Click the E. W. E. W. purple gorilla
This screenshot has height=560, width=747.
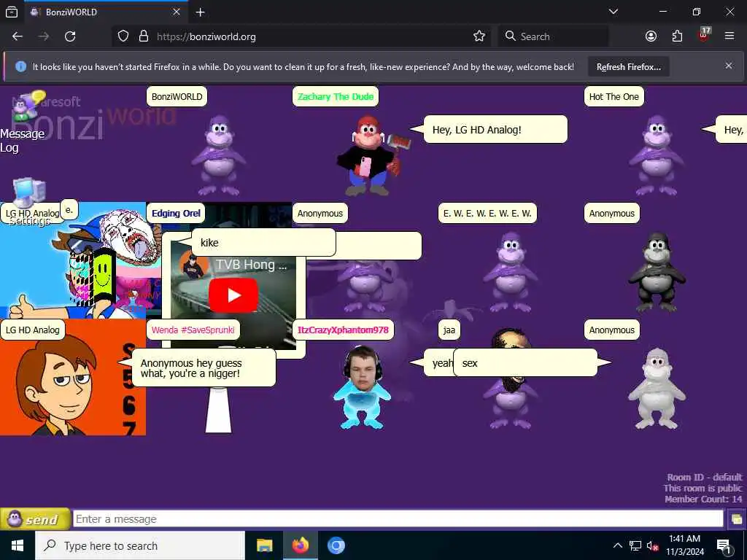[x=511, y=272]
